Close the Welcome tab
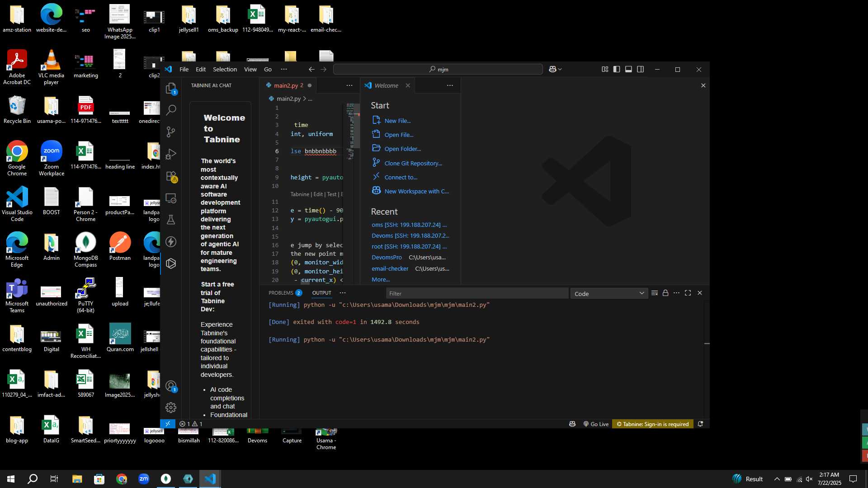868x488 pixels. [408, 85]
